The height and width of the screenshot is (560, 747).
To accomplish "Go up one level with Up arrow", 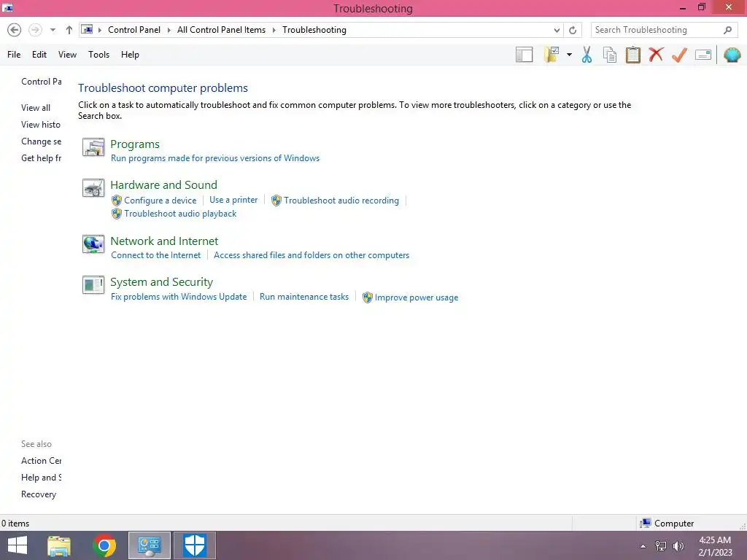I will 69,30.
